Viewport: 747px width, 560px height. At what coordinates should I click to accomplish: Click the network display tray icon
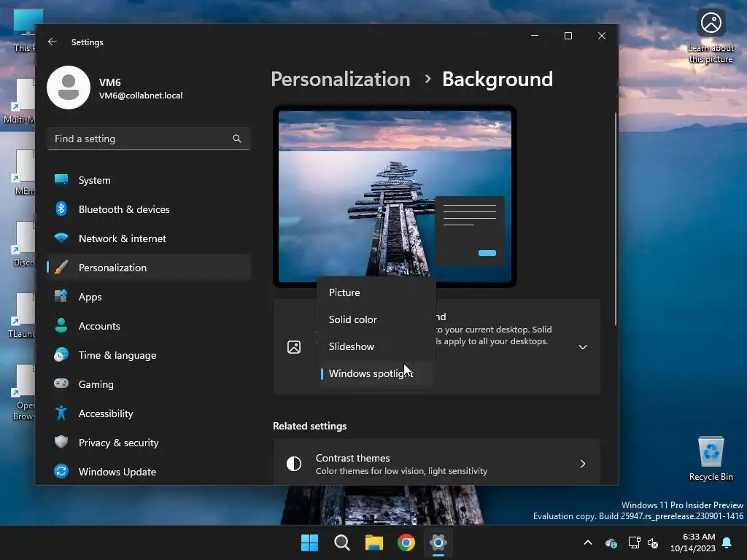coord(634,542)
